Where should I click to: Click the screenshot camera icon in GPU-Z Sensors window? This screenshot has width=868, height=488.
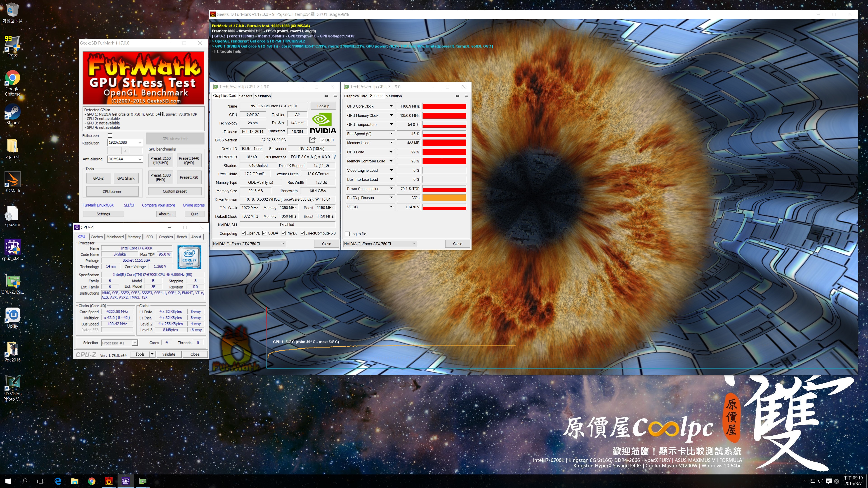(x=457, y=96)
